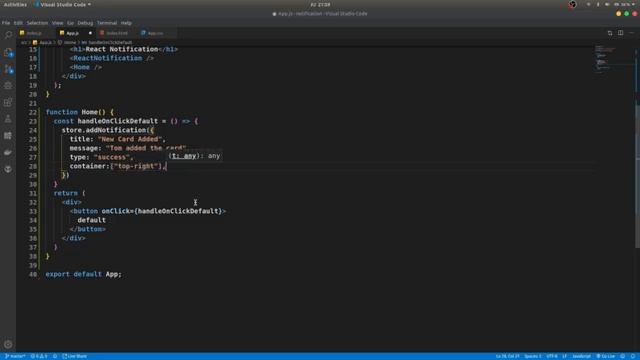Change indentation via Spaces: 2
This screenshot has width=640, height=360.
click(x=533, y=356)
